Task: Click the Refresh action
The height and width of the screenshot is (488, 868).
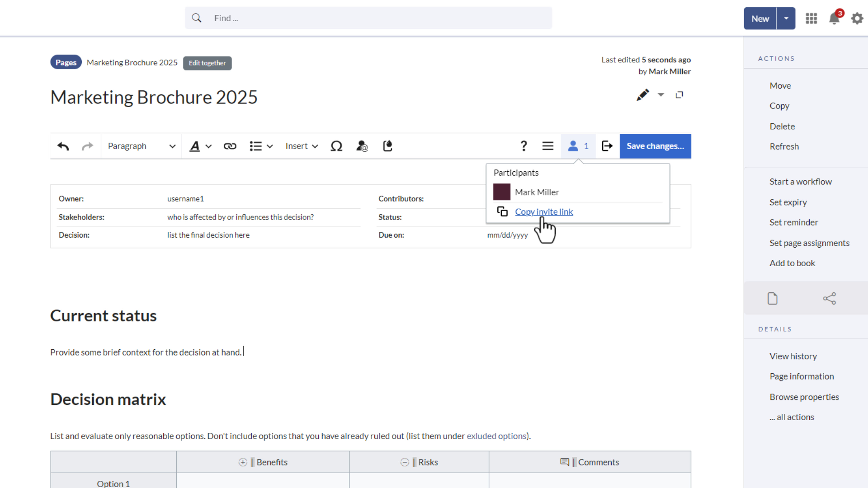Action: 784,146
